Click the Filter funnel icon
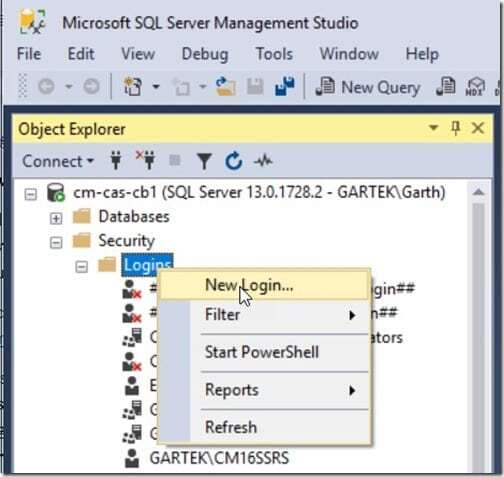The width and height of the screenshot is (504, 477). 204,161
